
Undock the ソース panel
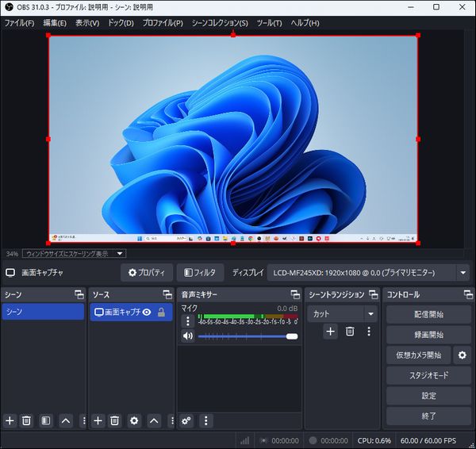[167, 294]
